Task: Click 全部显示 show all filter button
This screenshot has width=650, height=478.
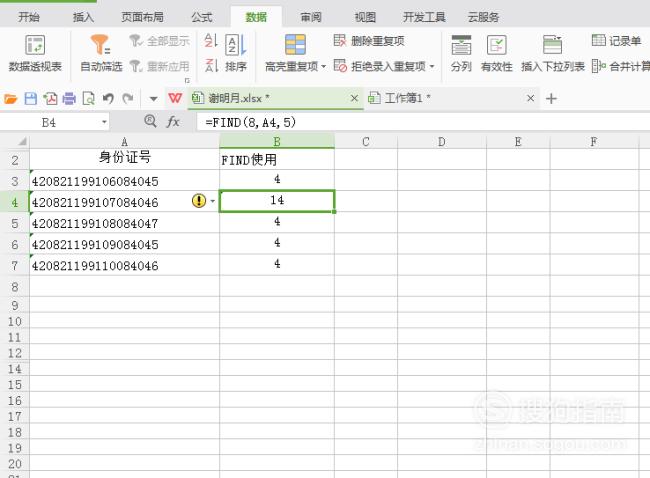Action: 160,41
